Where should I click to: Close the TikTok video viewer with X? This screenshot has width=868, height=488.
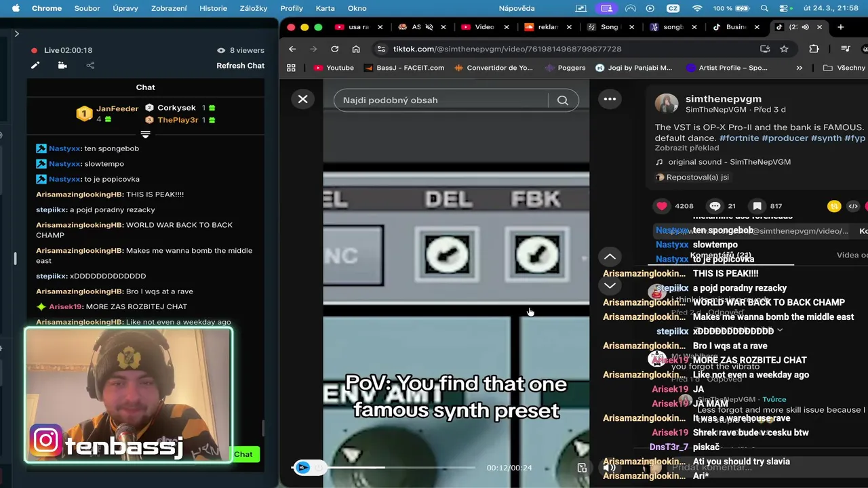coord(302,99)
